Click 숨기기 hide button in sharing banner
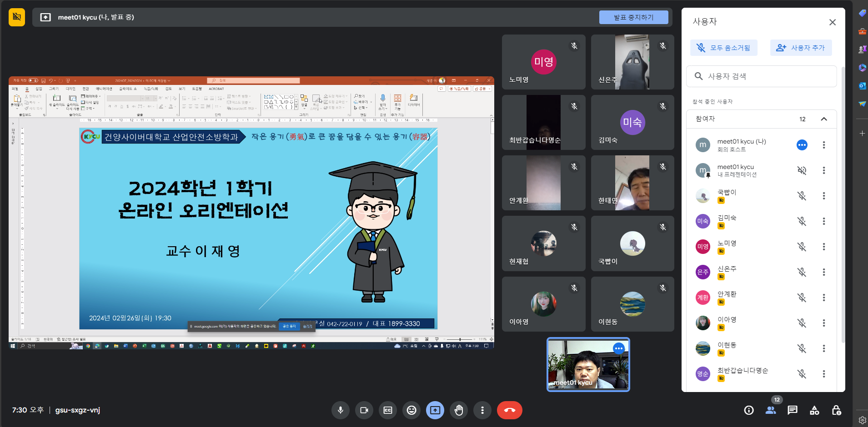Viewport: 868px width, 427px height. tap(308, 326)
